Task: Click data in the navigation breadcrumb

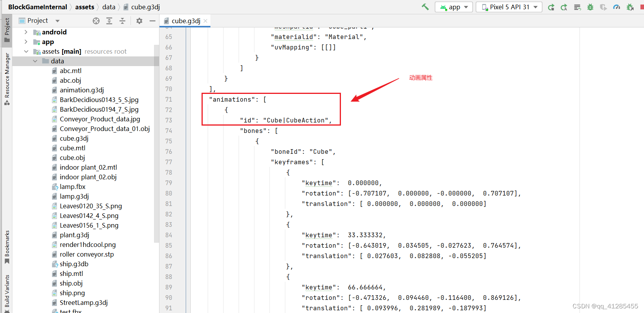Action: click(x=109, y=7)
